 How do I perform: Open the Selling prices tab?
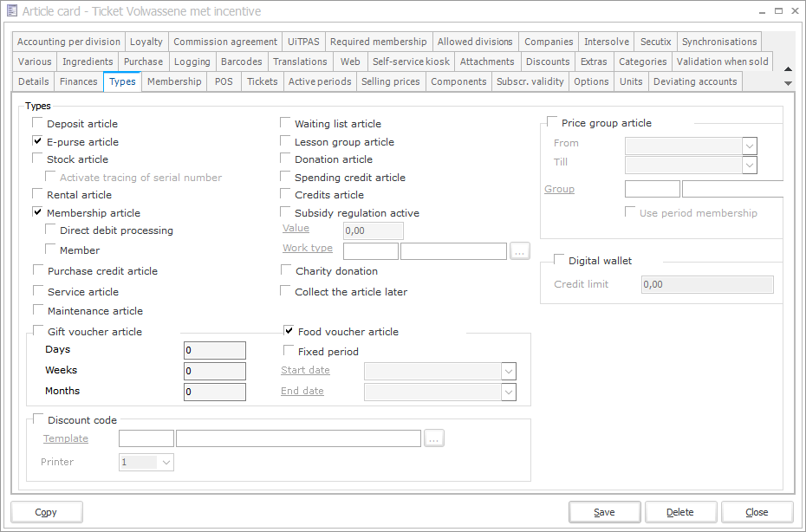390,81
